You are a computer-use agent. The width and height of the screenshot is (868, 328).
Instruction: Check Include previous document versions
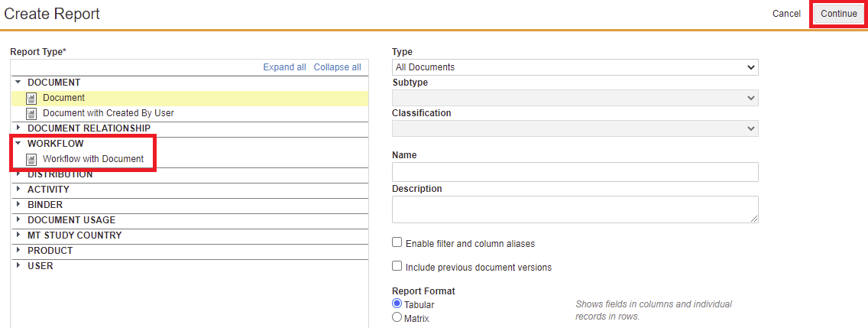(x=397, y=266)
